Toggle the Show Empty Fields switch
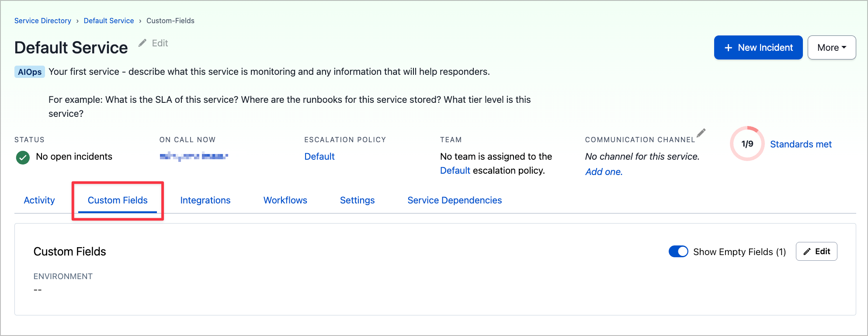The image size is (868, 336). click(678, 252)
